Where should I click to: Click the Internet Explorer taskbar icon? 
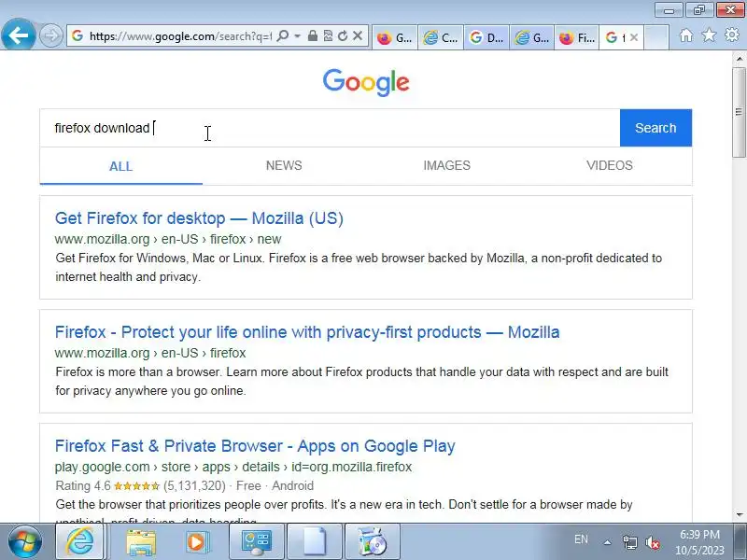coord(80,542)
